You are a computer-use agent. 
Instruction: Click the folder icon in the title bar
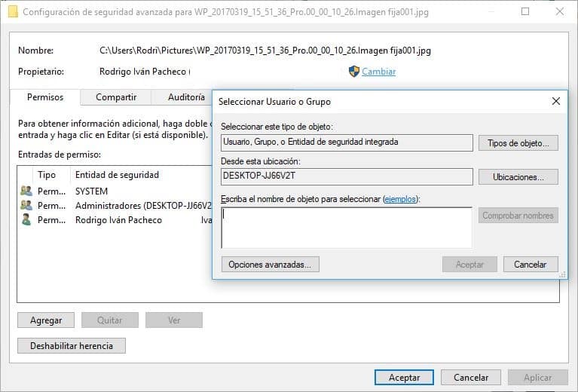point(13,12)
